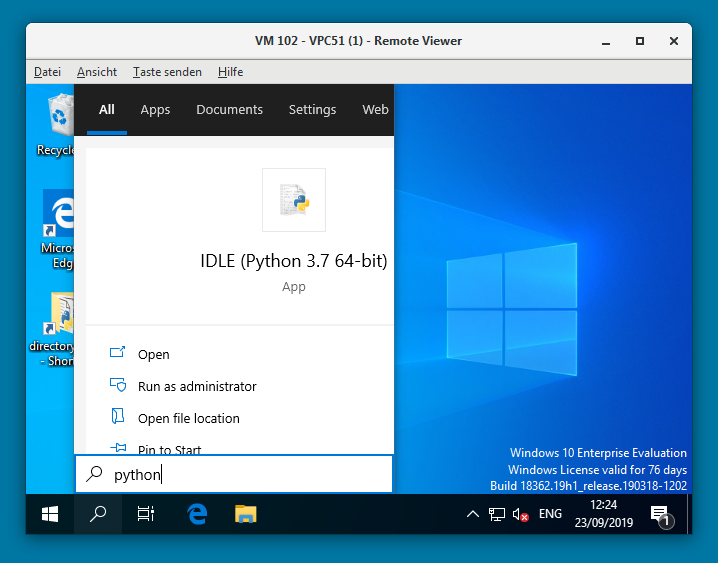The height and width of the screenshot is (563, 718).
Task: Minimize the Remote Viewer window
Action: point(606,41)
